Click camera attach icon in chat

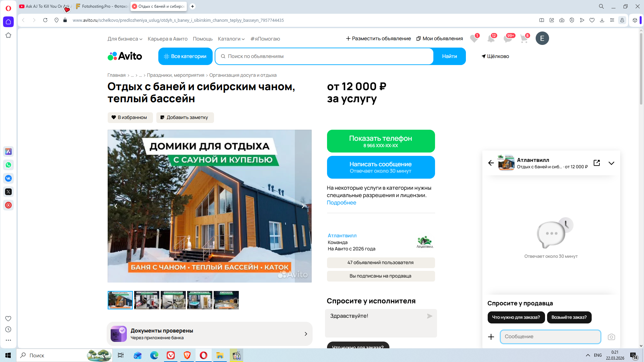611,337
